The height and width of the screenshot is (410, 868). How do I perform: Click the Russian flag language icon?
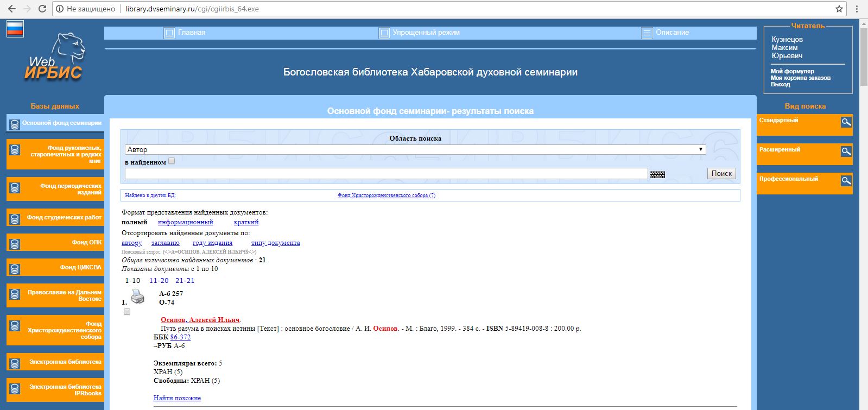[x=15, y=29]
